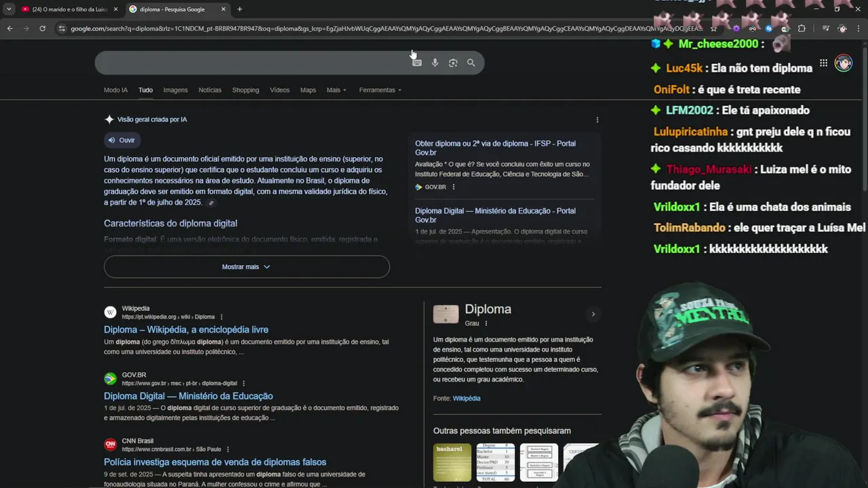Click the browser address bar URL
The width and height of the screenshot is (868, 488).
tap(387, 28)
